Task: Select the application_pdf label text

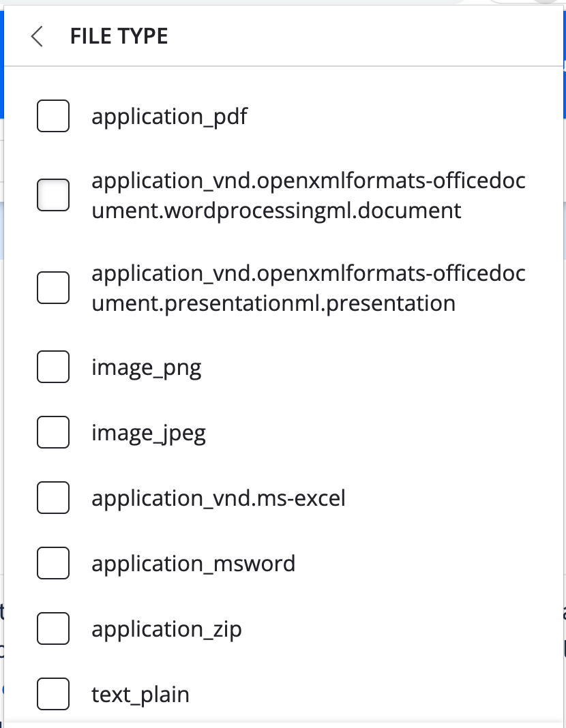Action: [170, 116]
